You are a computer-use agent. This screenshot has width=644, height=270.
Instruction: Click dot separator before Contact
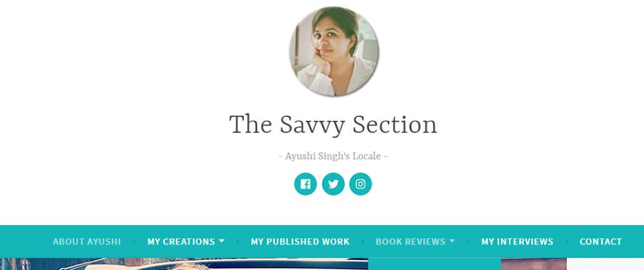[566, 242]
